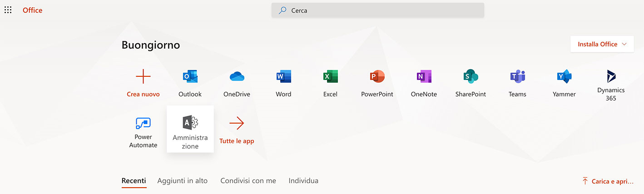Click the SharePoint label text
The image size is (644, 194).
click(471, 95)
